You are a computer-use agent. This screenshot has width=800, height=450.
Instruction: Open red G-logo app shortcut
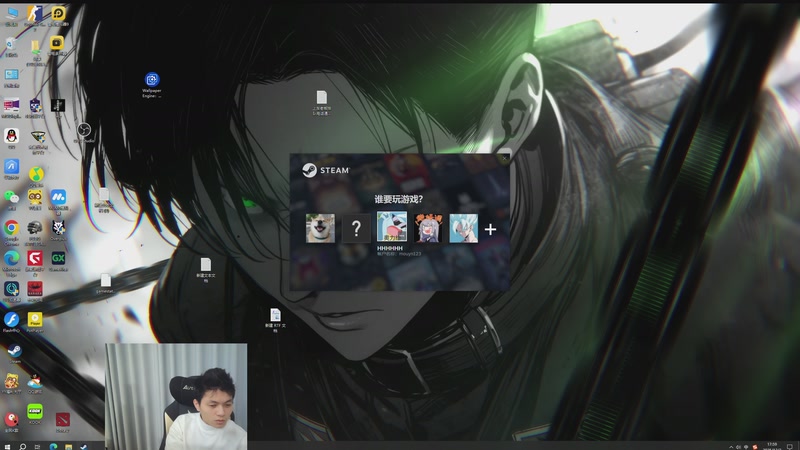pyautogui.click(x=35, y=262)
